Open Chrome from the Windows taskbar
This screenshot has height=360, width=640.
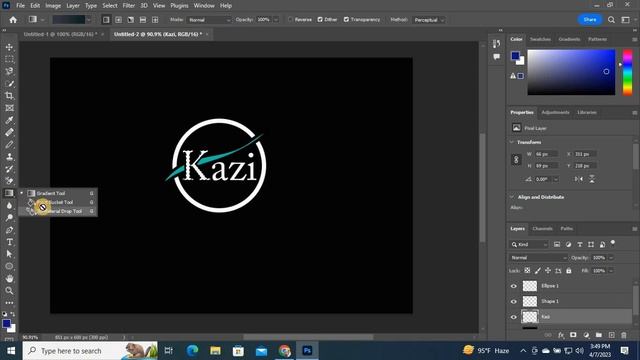point(284,351)
